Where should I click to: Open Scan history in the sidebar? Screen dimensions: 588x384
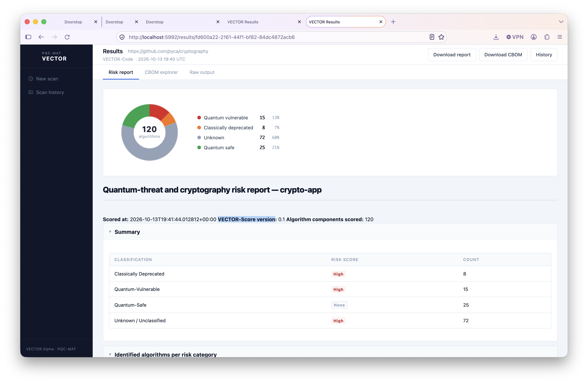(50, 92)
